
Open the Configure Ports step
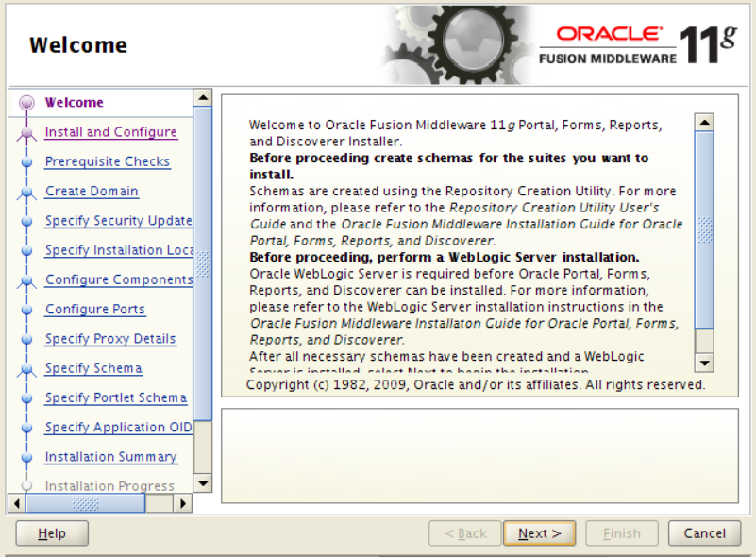[94, 309]
